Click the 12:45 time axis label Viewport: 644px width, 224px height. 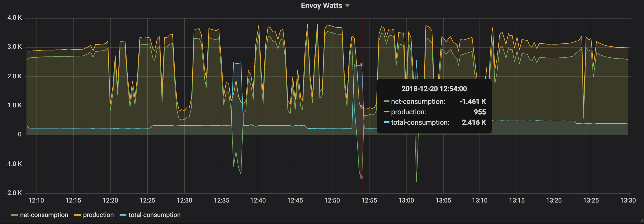pyautogui.click(x=295, y=200)
